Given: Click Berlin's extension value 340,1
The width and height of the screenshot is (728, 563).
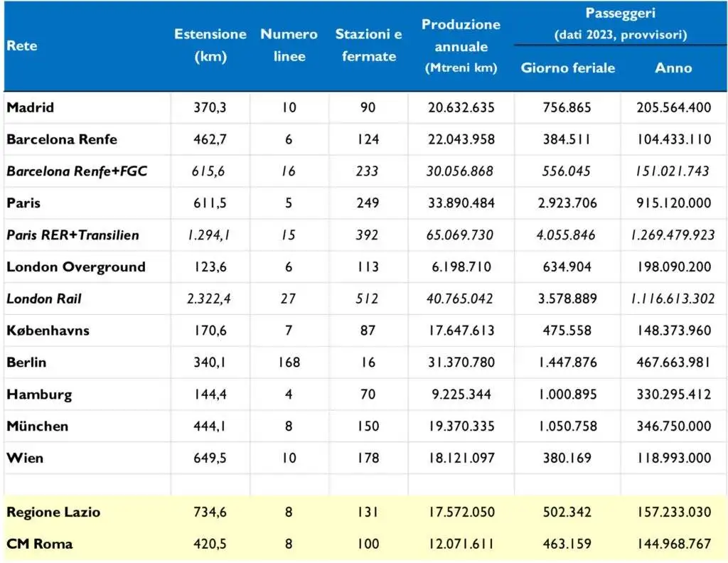Looking at the screenshot, I should (210, 363).
